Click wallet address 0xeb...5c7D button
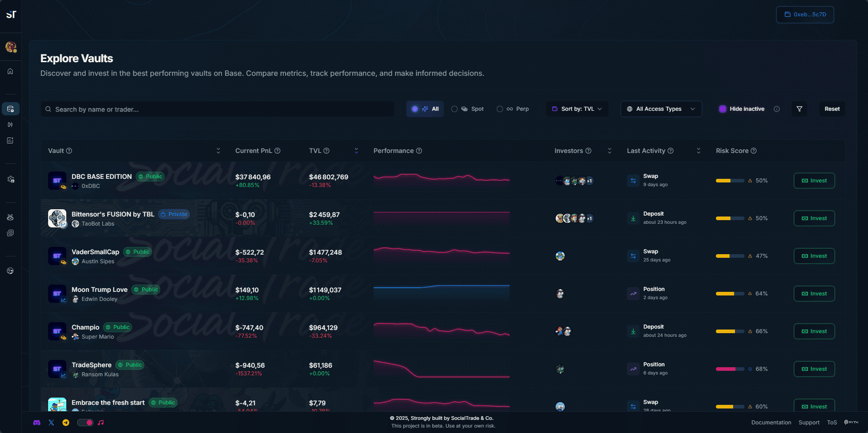Image resolution: width=868 pixels, height=433 pixels. [x=805, y=15]
